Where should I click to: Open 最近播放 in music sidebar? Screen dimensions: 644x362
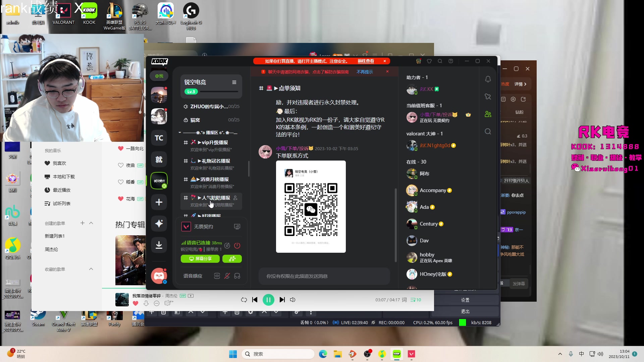[x=58, y=190]
